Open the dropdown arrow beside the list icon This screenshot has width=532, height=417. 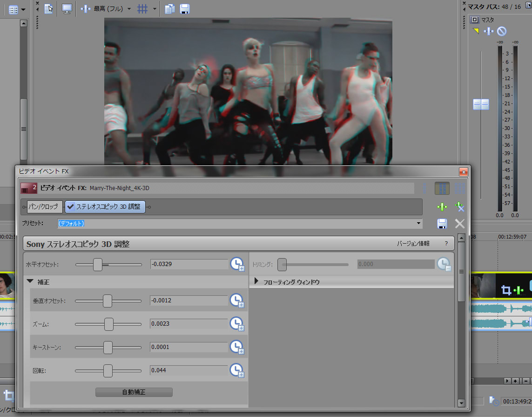tap(23, 10)
